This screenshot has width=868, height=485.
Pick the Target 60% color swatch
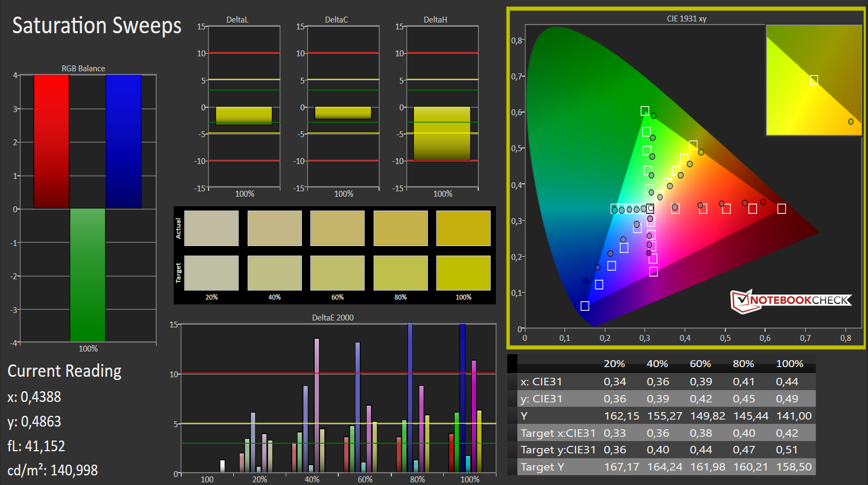(337, 273)
